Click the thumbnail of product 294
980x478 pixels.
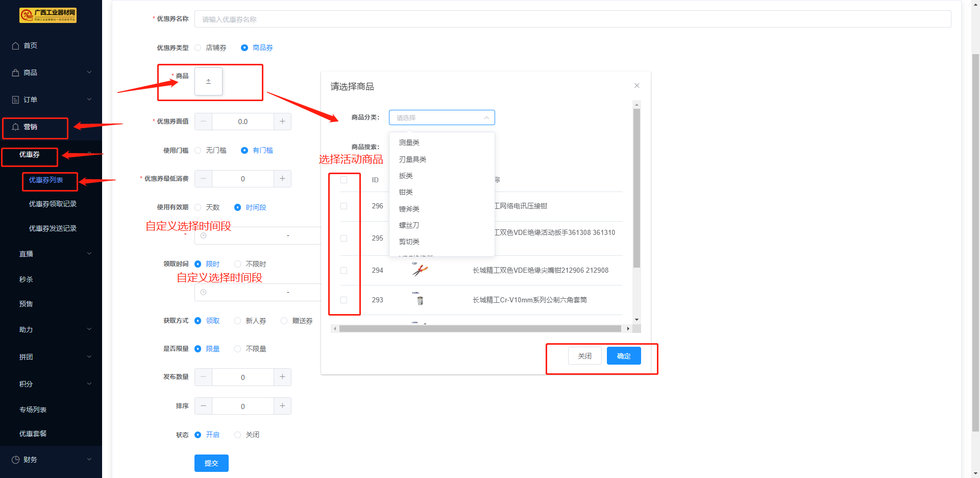click(x=420, y=270)
